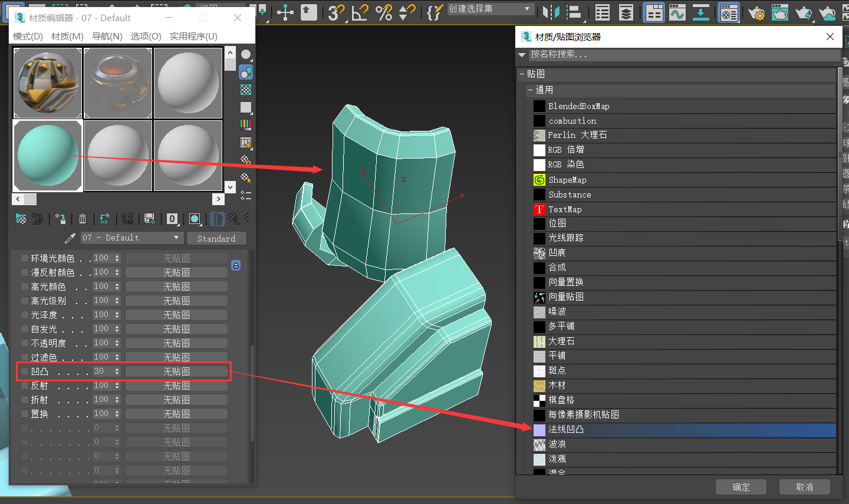The width and height of the screenshot is (849, 504).
Task: Open Curve Editor from main toolbar
Action: pos(677,12)
